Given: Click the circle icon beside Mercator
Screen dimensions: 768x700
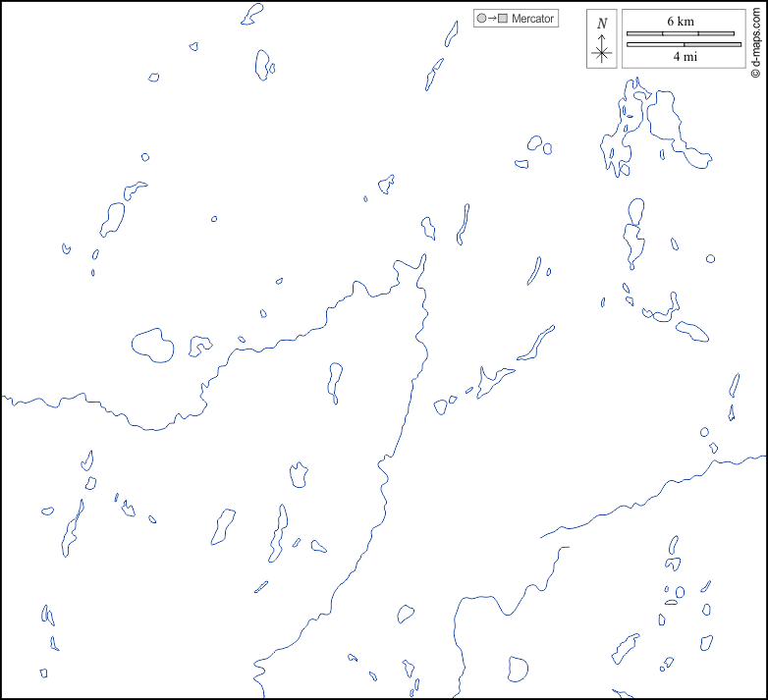Looking at the screenshot, I should (x=481, y=19).
